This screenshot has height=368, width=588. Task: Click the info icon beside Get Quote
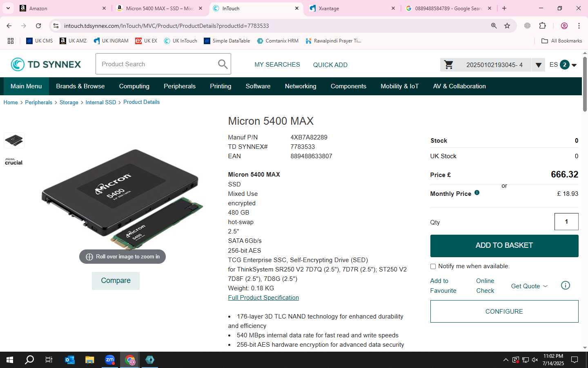pyautogui.click(x=565, y=285)
